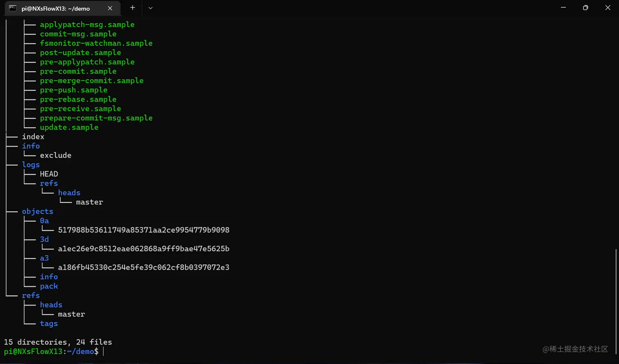Click the pre-push.sample entry
619x364 pixels.
(x=74, y=90)
